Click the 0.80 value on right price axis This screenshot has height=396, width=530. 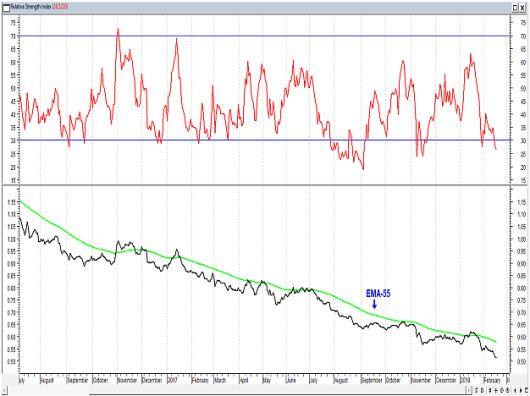522,288
